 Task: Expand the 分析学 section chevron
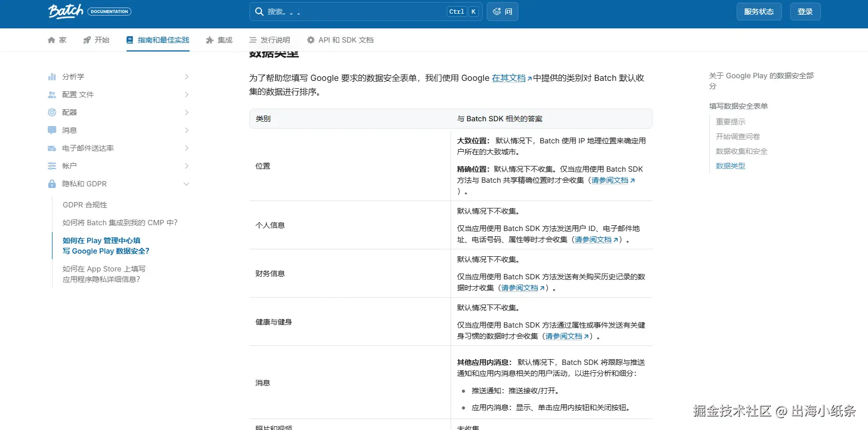click(x=186, y=77)
